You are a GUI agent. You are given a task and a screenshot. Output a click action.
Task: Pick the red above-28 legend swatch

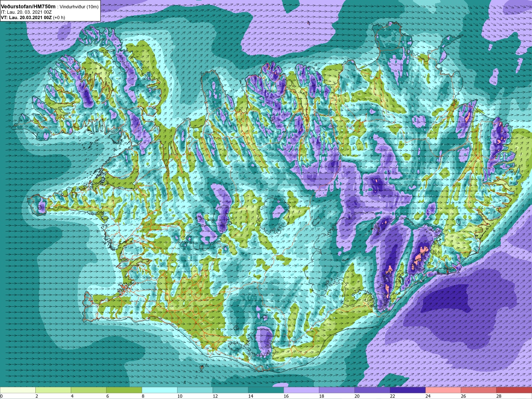click(514, 390)
